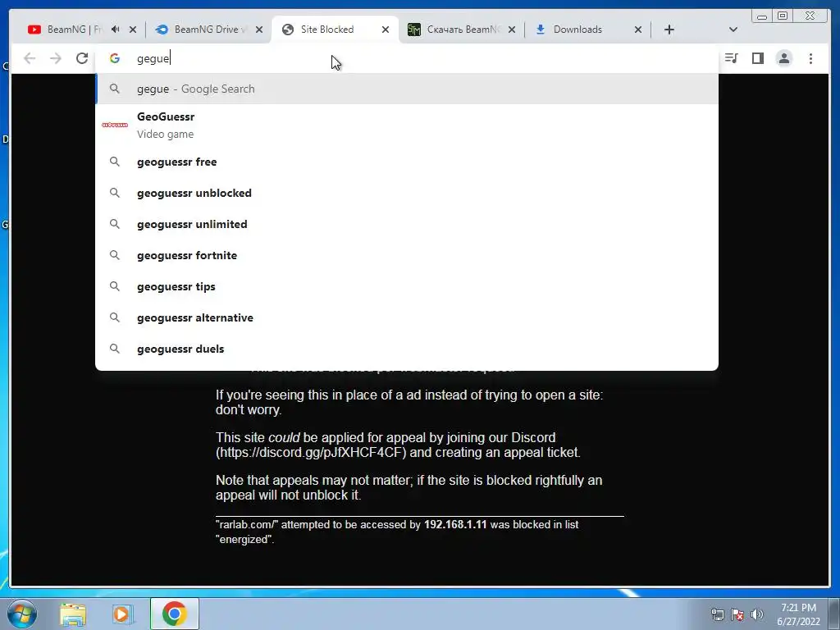Close the BeamNG Drive tab

[259, 30]
